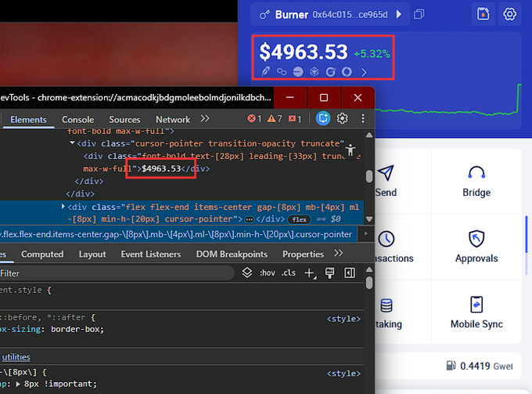532x394 pixels.
Task: Open Mobile Sync
Action: [x=476, y=313]
